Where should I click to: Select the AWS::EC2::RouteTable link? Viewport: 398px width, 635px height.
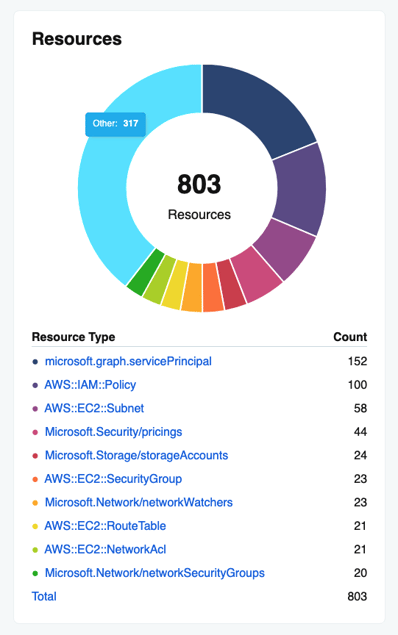coord(105,526)
